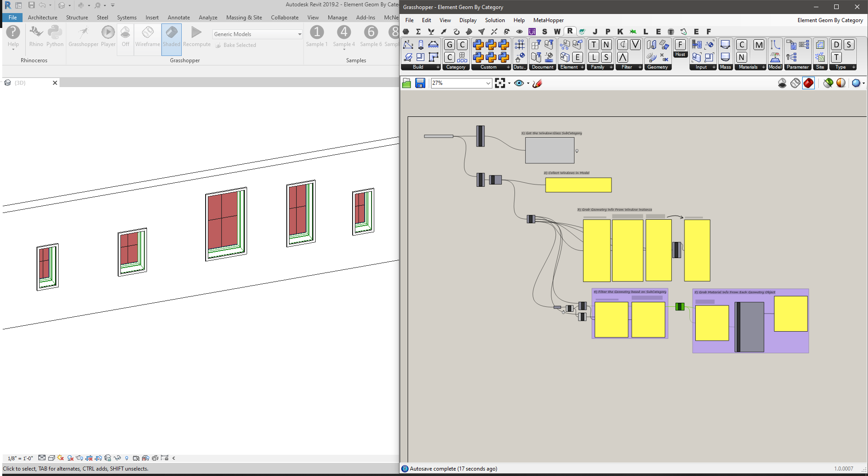Click the Sun Path icon in view bar
This screenshot has height=476, width=868.
coord(60,458)
